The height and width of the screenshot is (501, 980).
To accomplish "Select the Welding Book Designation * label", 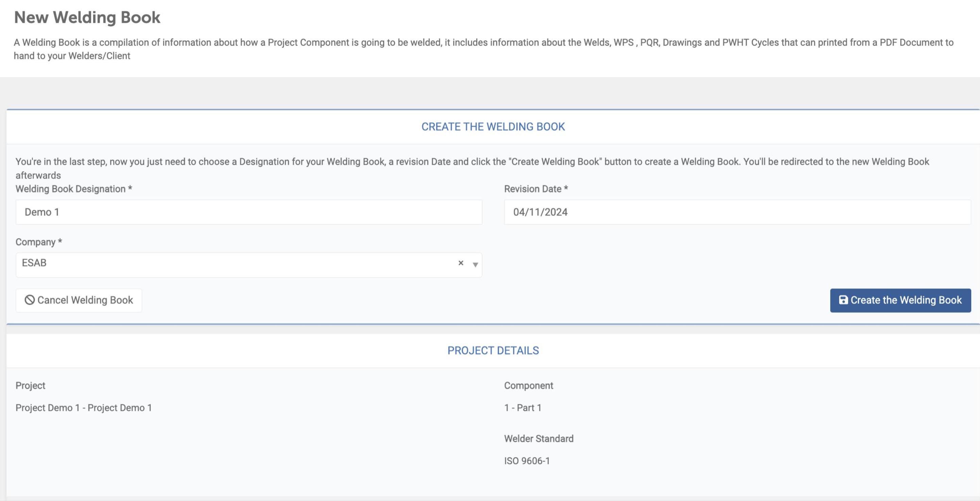I will (74, 189).
